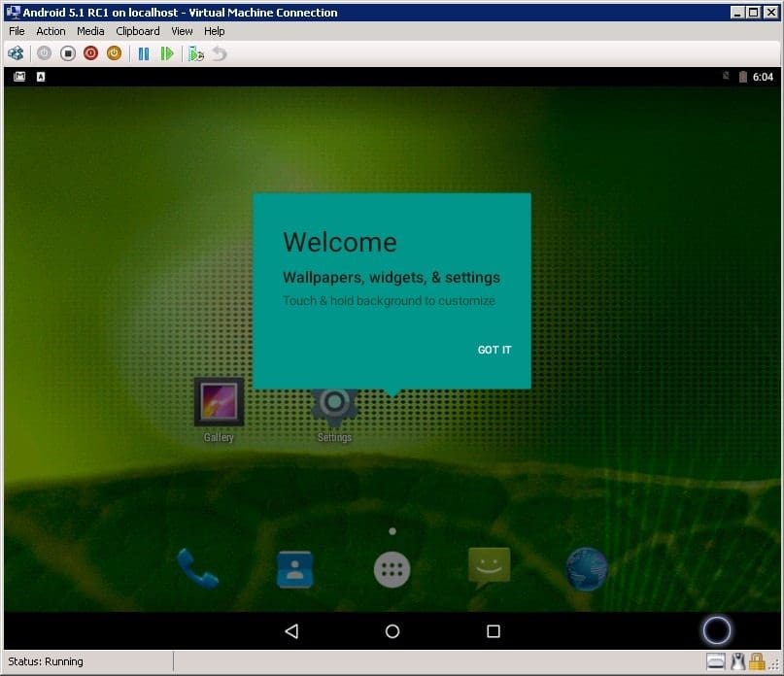
Task: Click the no-signal icon in status bar
Action: 726,76
